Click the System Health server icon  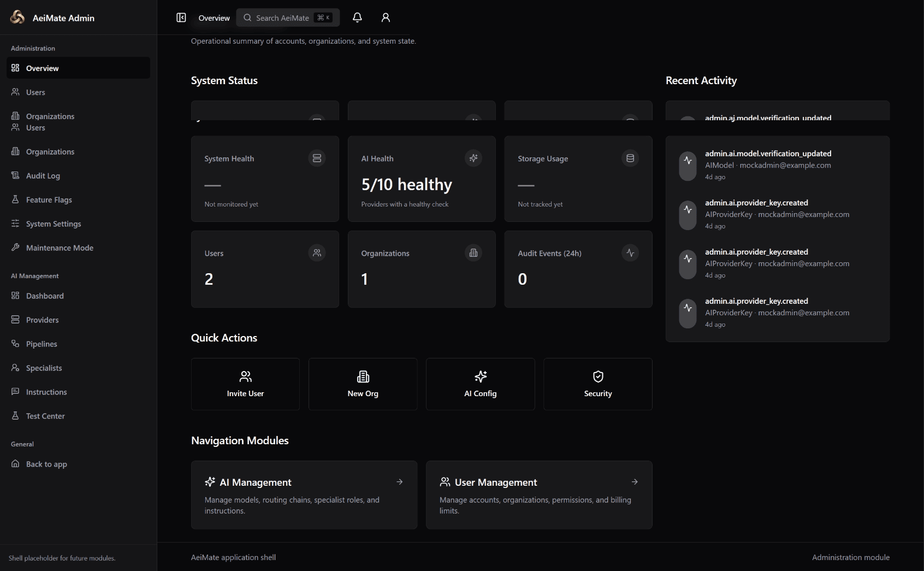317,158
